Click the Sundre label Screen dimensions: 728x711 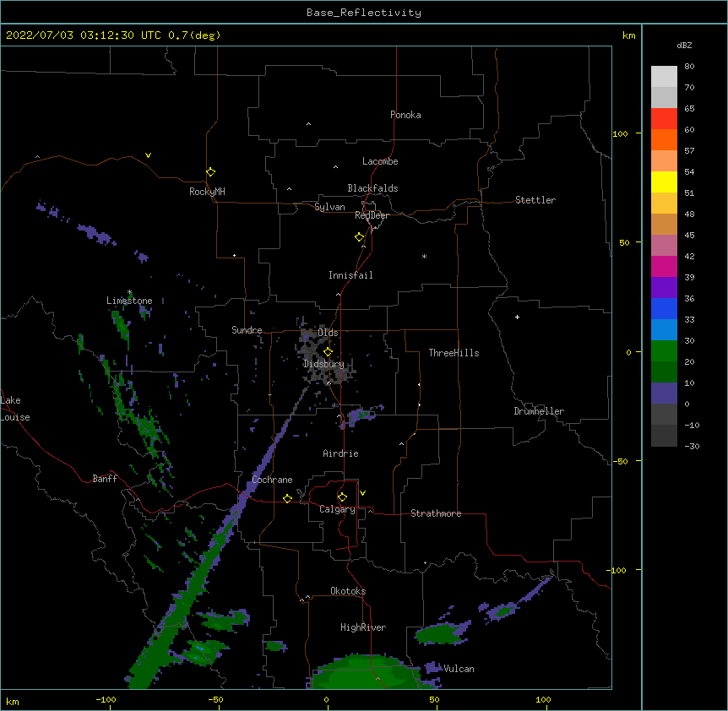(x=247, y=330)
